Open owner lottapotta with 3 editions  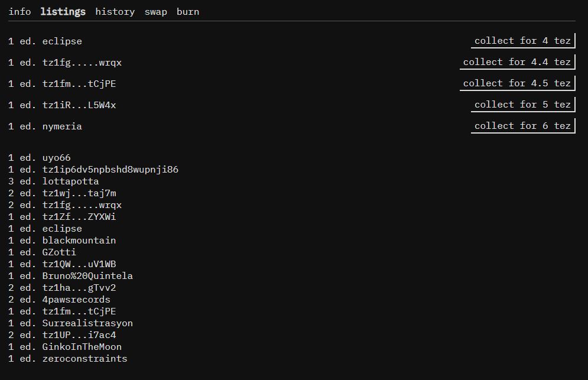tap(70, 181)
